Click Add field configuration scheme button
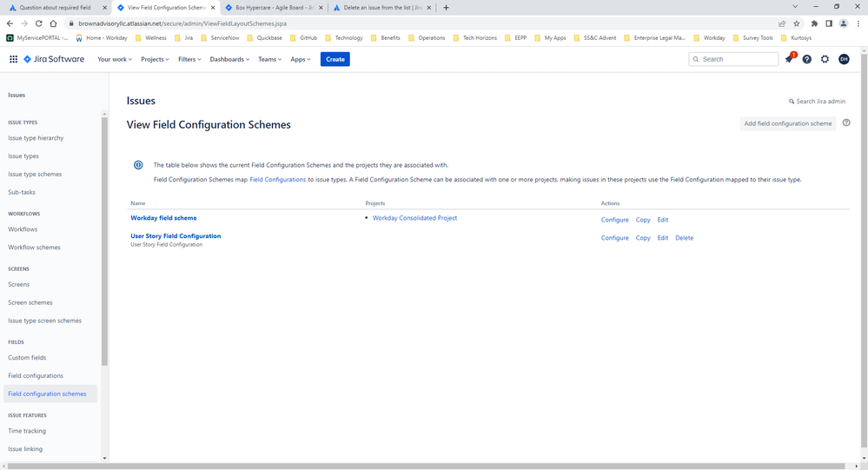 tap(788, 123)
